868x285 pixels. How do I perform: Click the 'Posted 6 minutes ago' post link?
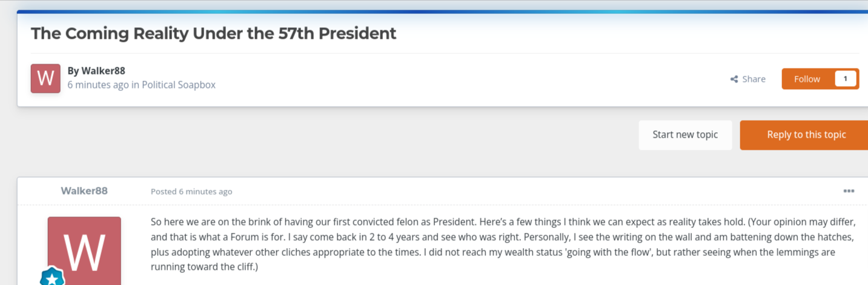[191, 192]
